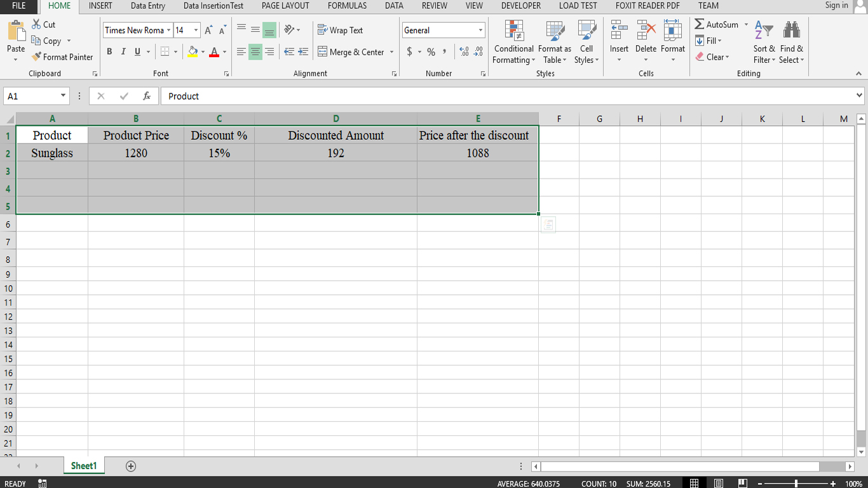Click the Format cells button
Image resolution: width=868 pixels, height=488 pixels.
[673, 42]
